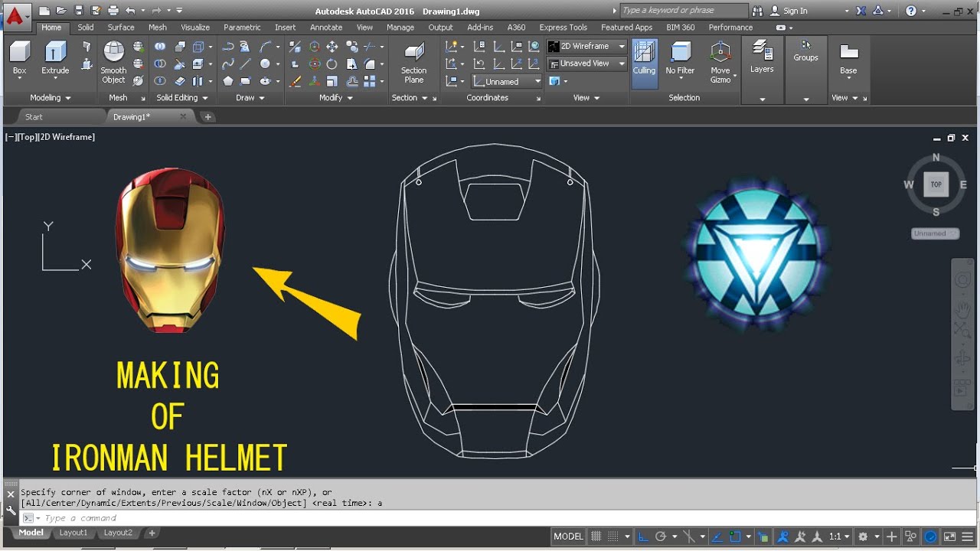This screenshot has height=551, width=980.
Task: Open the 1:1 annotation scale dropdown
Action: (839, 536)
